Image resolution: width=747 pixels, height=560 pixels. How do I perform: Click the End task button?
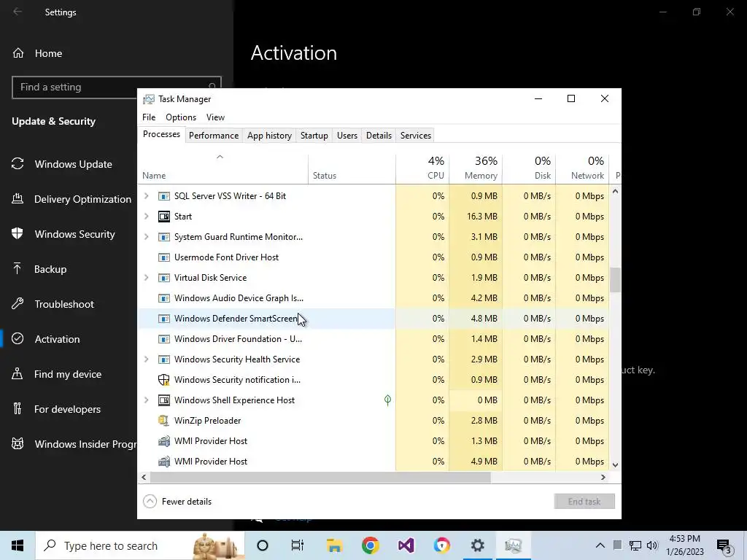[x=584, y=502]
